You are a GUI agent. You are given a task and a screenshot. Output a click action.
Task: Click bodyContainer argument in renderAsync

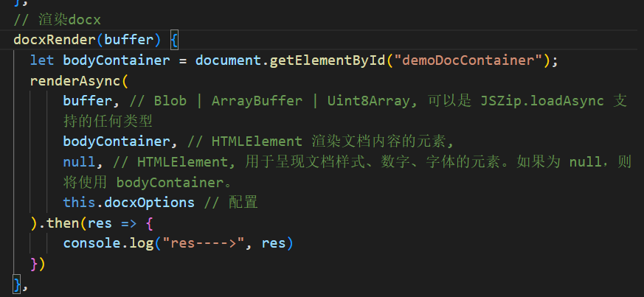(117, 141)
